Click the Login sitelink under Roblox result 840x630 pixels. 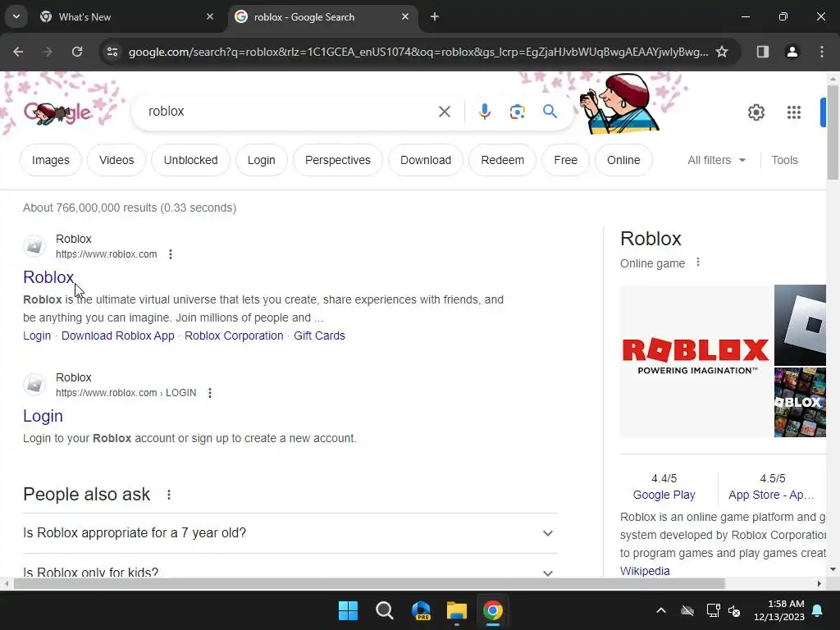coord(37,336)
